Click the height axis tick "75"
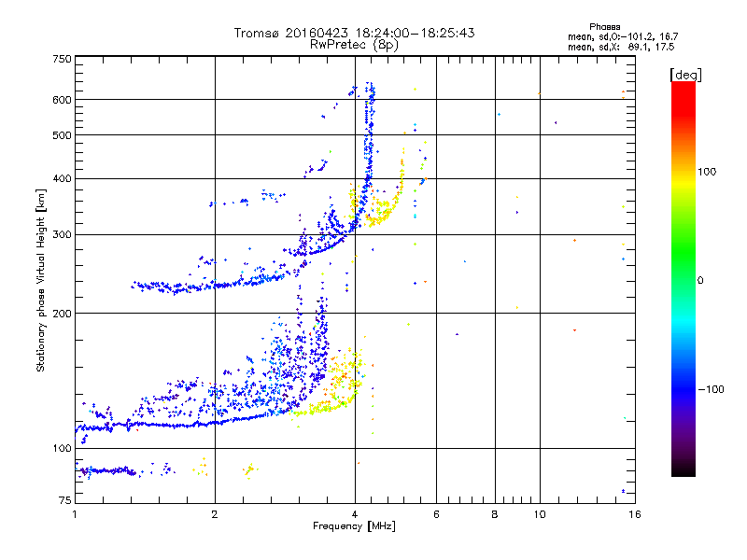This screenshot has width=747, height=560. click(x=65, y=500)
